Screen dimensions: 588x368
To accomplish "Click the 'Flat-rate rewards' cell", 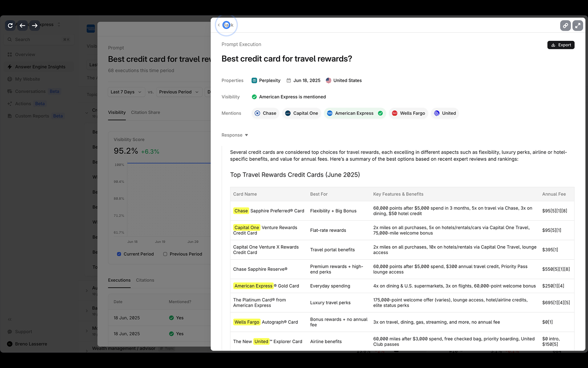I will coord(328,230).
